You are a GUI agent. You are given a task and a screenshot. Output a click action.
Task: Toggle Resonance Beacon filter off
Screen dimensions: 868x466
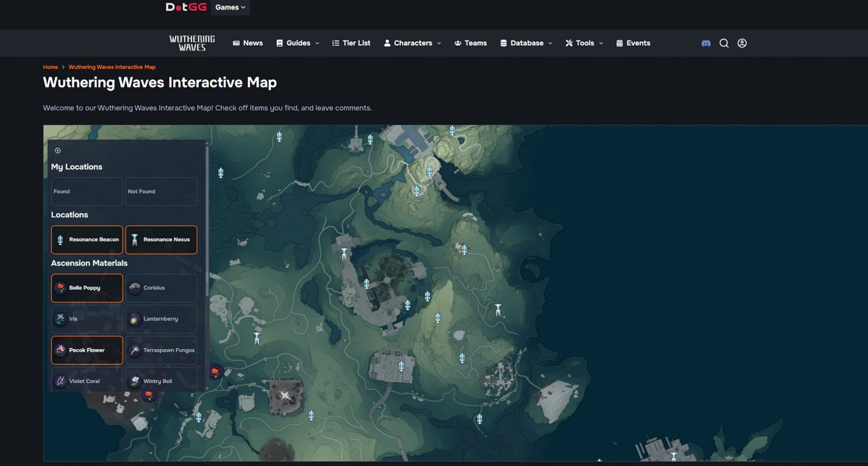pyautogui.click(x=87, y=239)
